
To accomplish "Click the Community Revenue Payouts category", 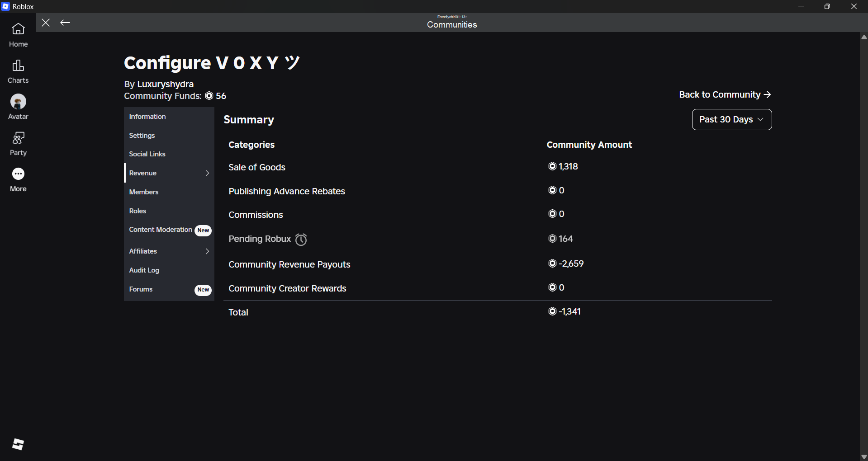I will pyautogui.click(x=289, y=264).
